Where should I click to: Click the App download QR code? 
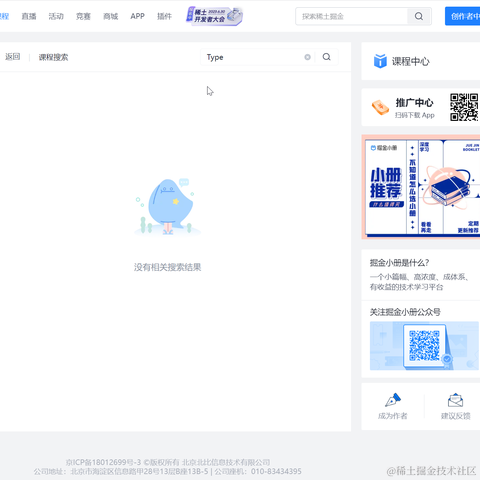click(464, 107)
